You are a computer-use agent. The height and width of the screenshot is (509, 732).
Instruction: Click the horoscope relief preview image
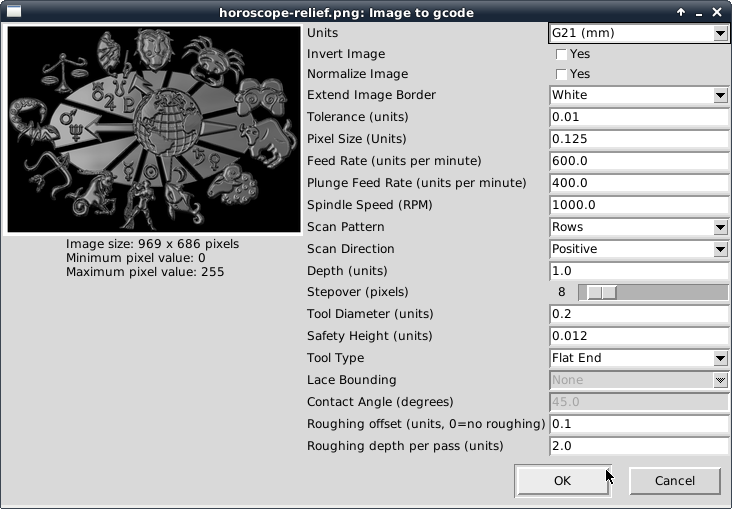click(x=154, y=130)
